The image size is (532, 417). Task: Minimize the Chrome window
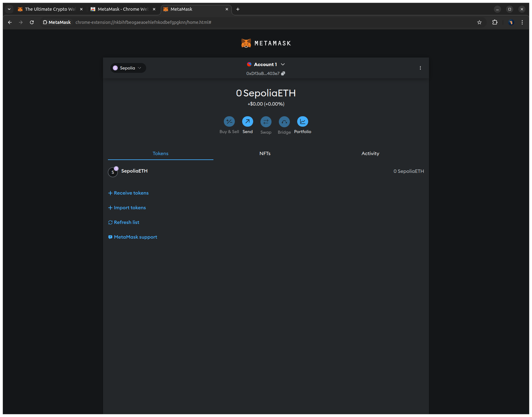497,9
